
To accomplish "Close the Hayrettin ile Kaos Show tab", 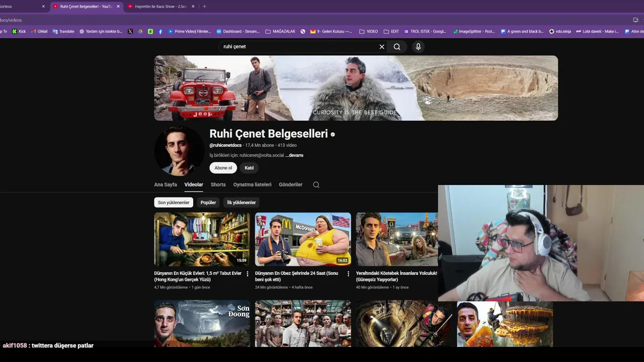I will click(193, 7).
